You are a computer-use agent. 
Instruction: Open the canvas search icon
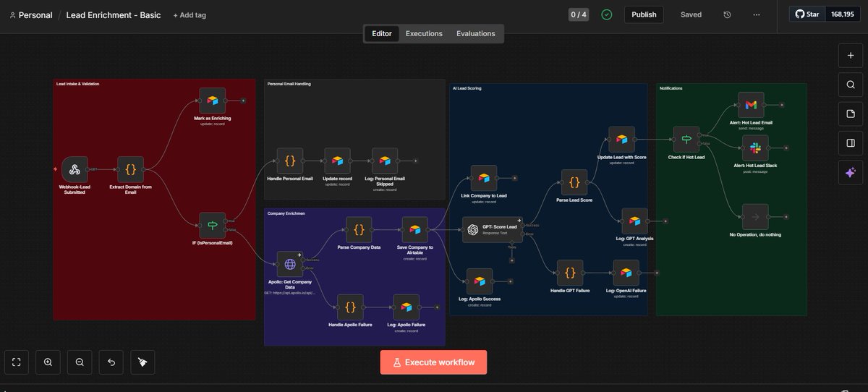point(851,85)
